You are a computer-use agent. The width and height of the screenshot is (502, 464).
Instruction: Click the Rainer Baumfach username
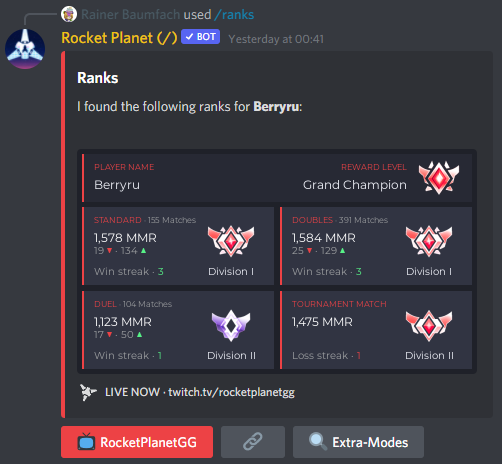pyautogui.click(x=131, y=15)
